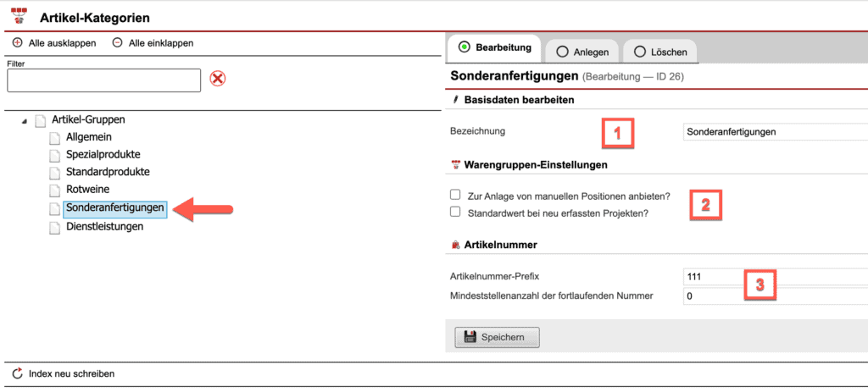This screenshot has height=392, width=868.
Task: Click the Artikelnummer section icon
Action: [456, 245]
